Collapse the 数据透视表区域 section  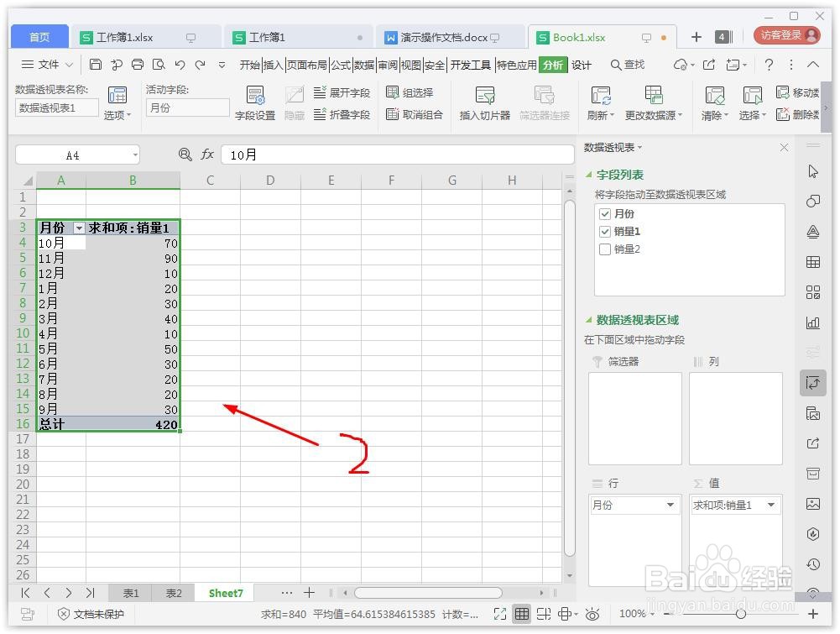(x=589, y=320)
